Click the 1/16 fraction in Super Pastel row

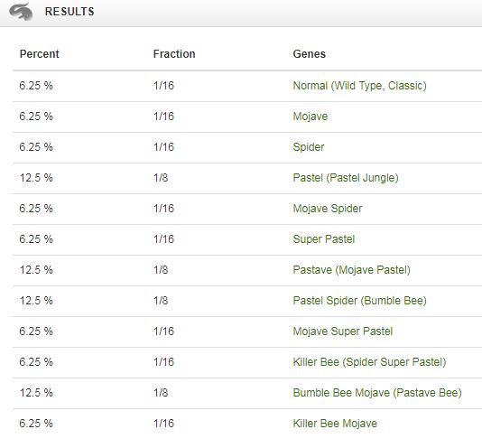[163, 239]
